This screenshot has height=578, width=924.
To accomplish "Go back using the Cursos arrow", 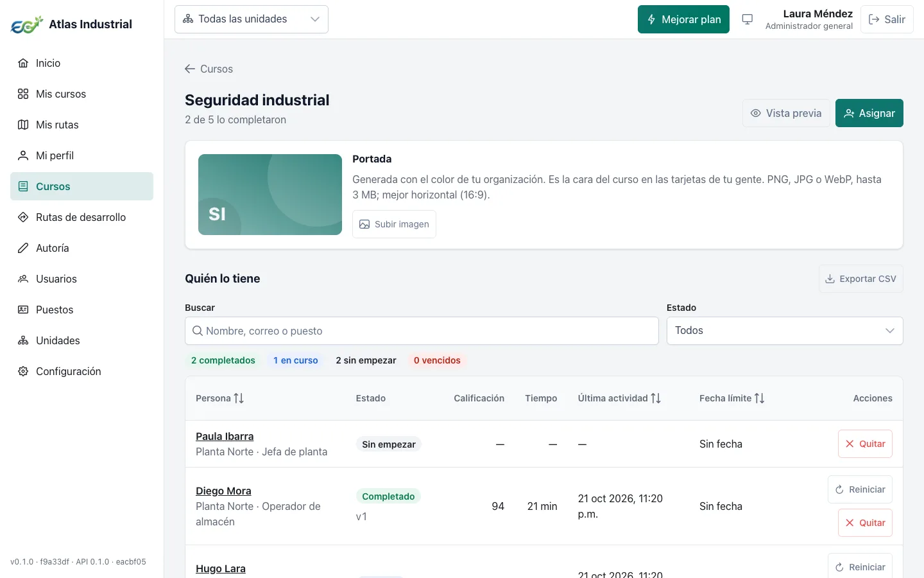I will coord(209,69).
